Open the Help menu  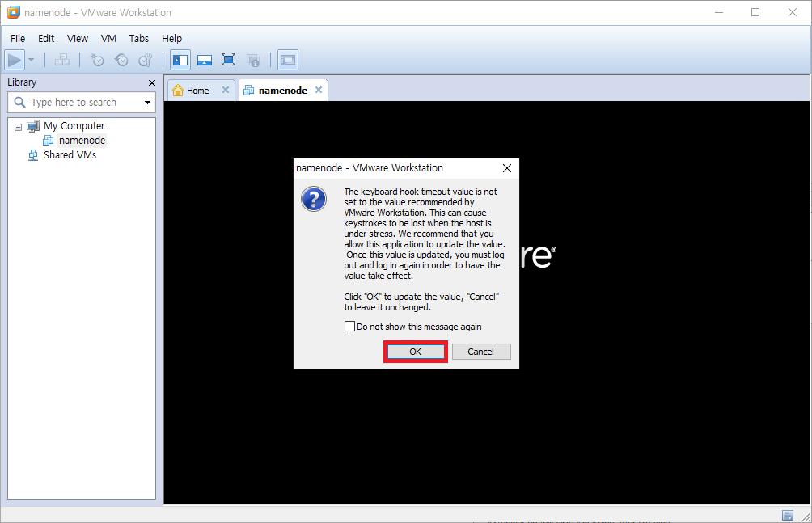tap(172, 38)
